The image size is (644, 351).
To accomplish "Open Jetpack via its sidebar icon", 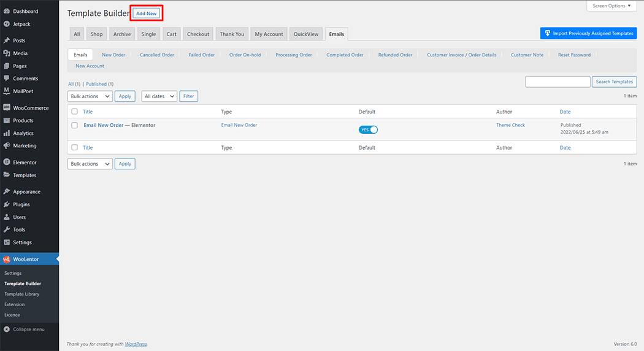I will (6, 24).
